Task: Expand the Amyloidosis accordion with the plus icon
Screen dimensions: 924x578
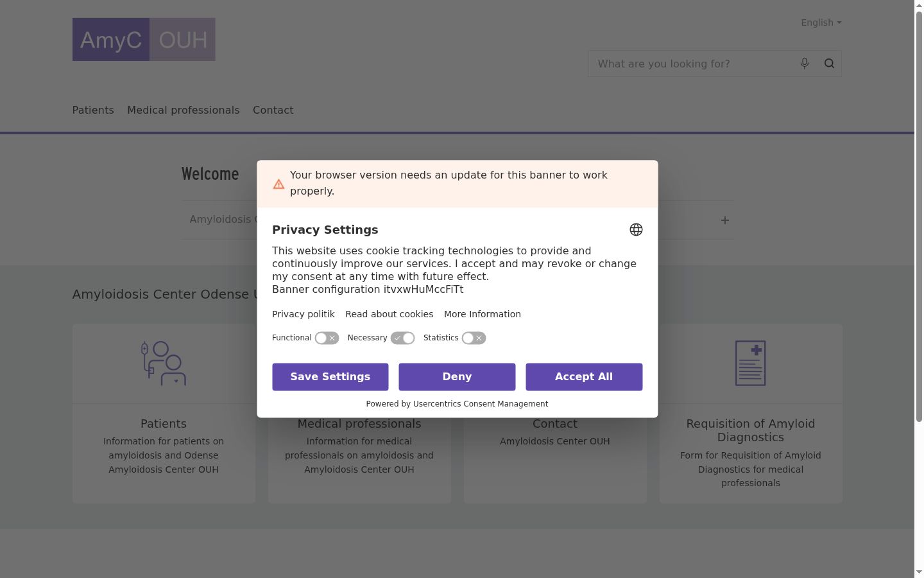Action: pyautogui.click(x=724, y=220)
